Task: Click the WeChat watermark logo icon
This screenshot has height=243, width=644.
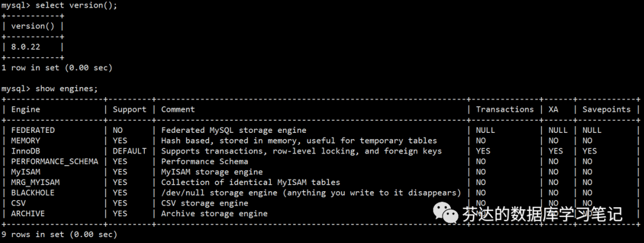Action: tap(446, 213)
